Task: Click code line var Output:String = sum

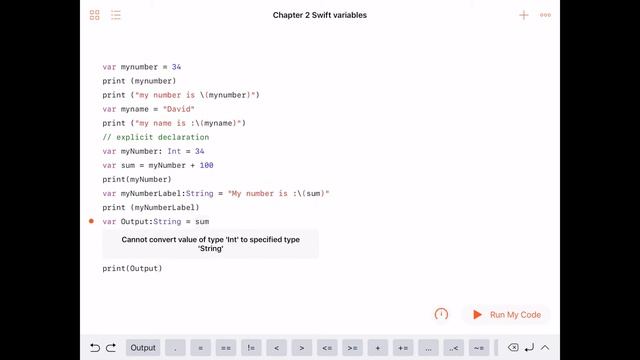Action: (156, 222)
